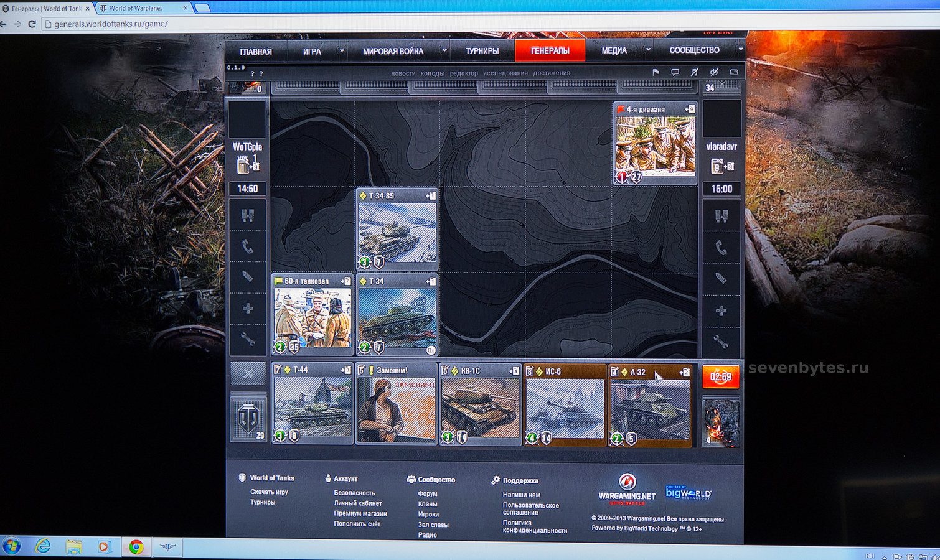Open chat via speech bubble icon

coord(675,72)
